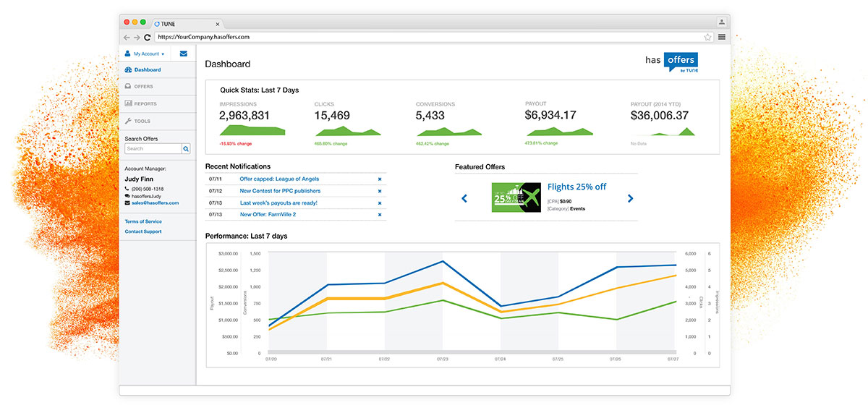Viewport: 868px width, 413px height.
Task: Bookmark page with the star icon
Action: click(x=707, y=37)
